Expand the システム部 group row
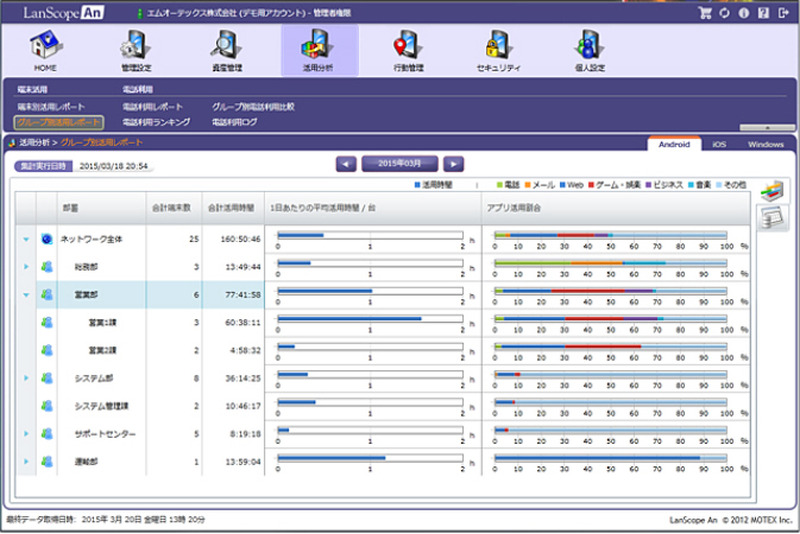 26,378
